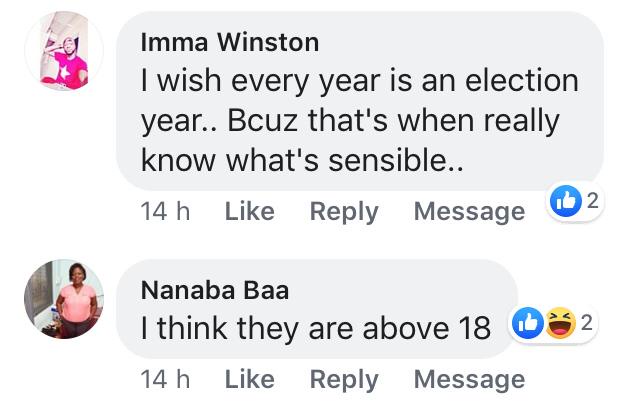Click the text 'I wish every year is an election'
Viewport: 640px width, 415px height.
(x=360, y=80)
